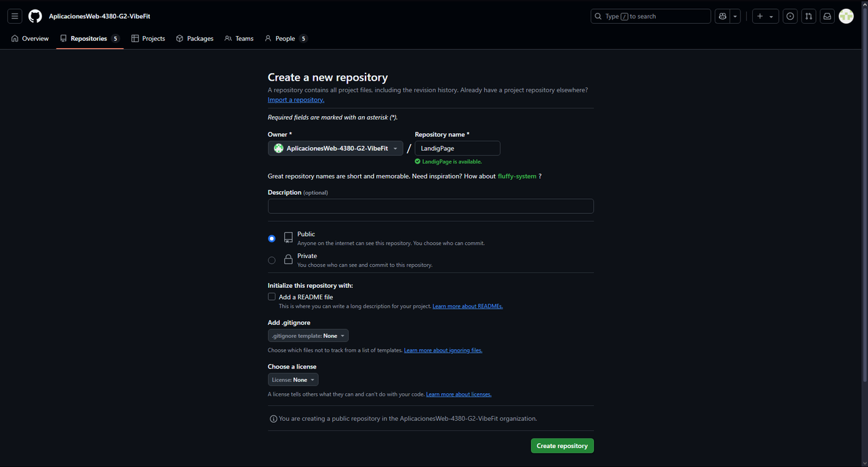Open the plus create-new menu
868x467 pixels.
(766, 16)
